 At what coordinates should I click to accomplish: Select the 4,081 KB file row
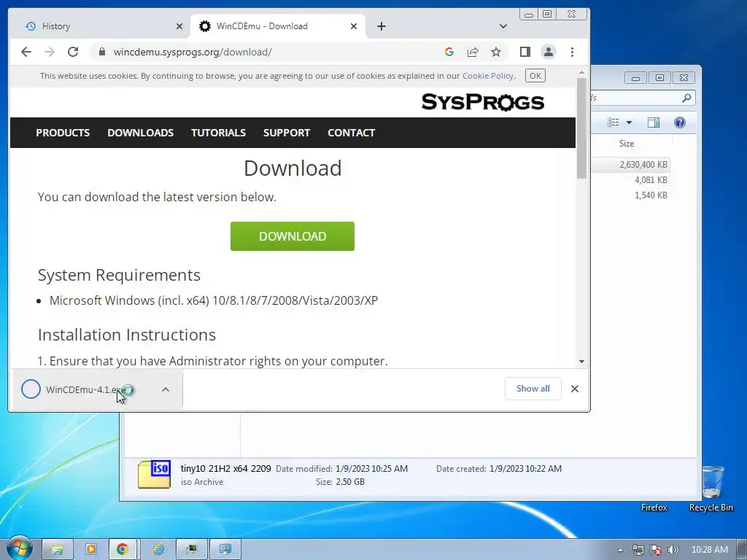pos(631,180)
